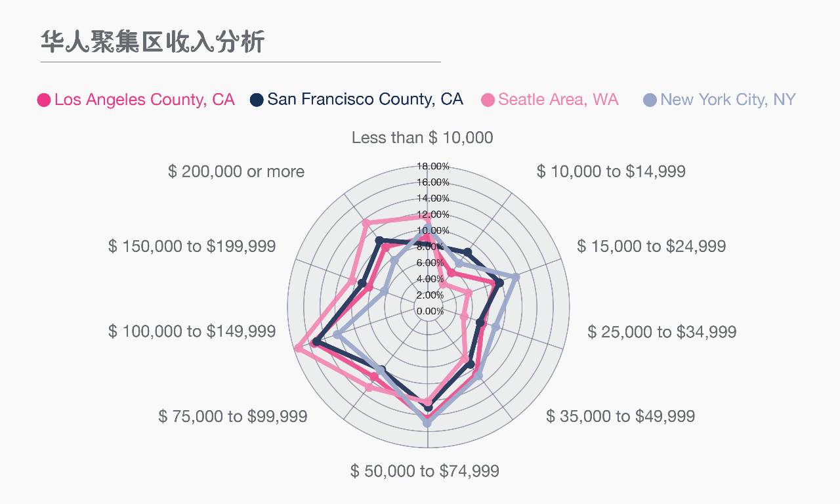
Task: Click the San Francisco County navy legend dot
Action: [x=257, y=100]
